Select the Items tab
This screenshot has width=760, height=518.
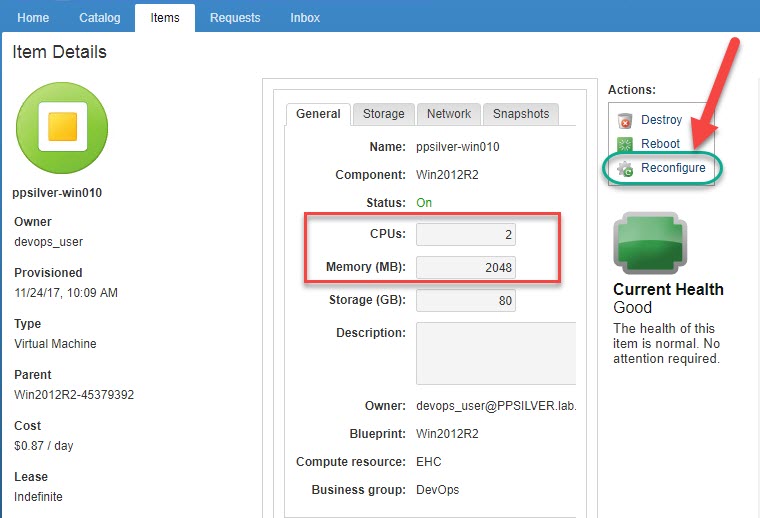pos(165,18)
